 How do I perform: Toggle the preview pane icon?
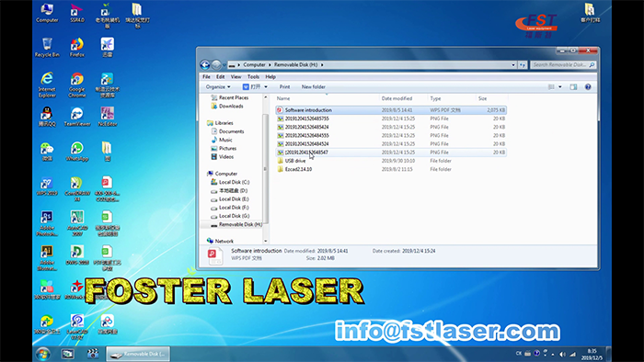[x=573, y=87]
